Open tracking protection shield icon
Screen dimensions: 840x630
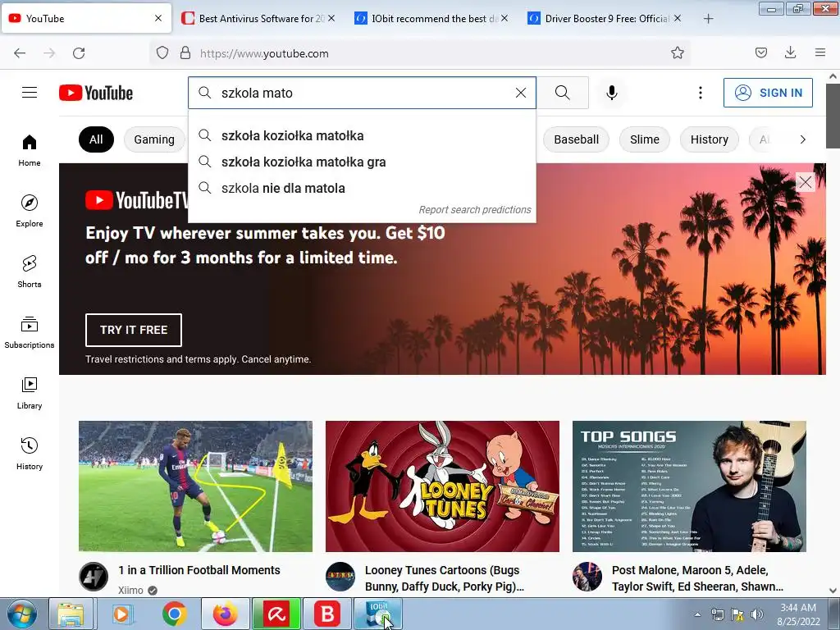coord(162,53)
